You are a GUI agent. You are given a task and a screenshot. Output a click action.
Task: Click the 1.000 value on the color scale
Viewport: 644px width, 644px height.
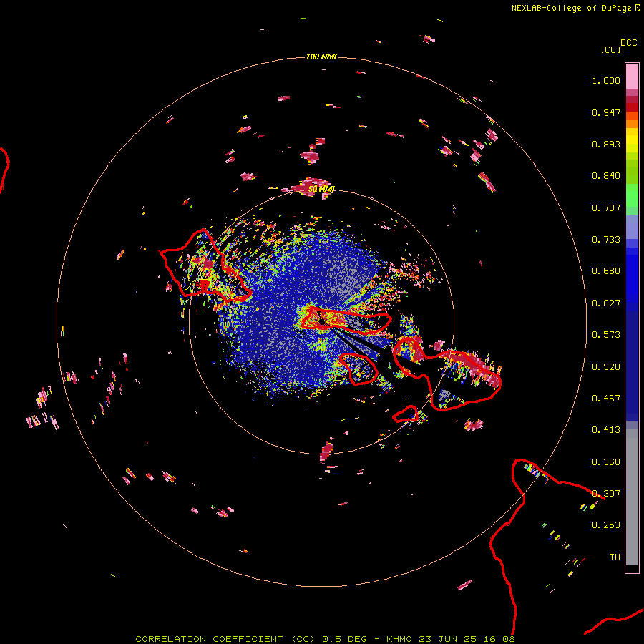606,80
